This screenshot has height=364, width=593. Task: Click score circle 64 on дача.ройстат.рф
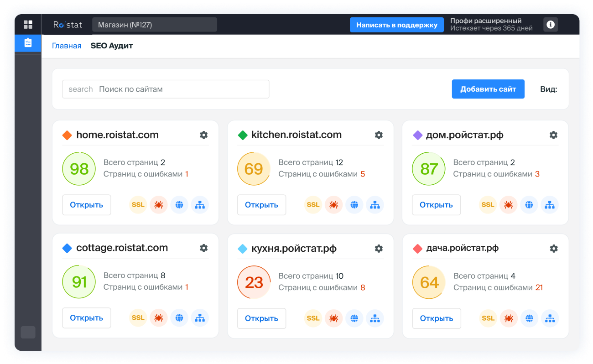[x=429, y=282]
